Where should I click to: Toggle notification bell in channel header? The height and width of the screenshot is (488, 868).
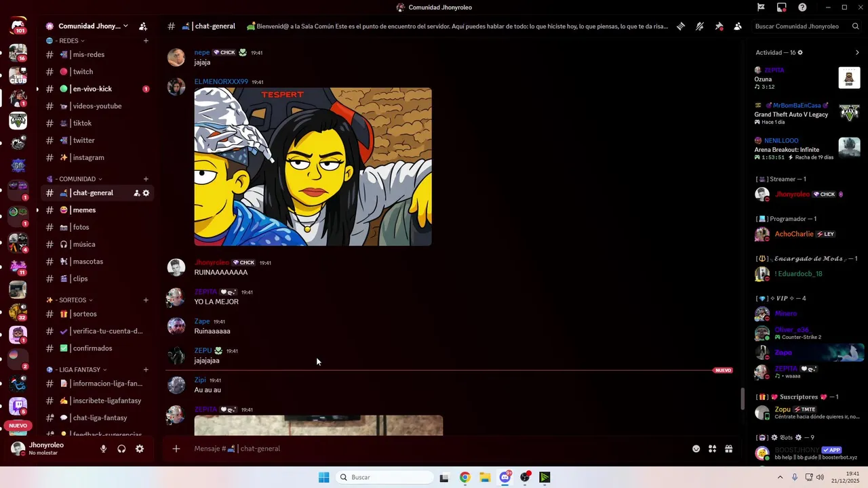click(700, 26)
